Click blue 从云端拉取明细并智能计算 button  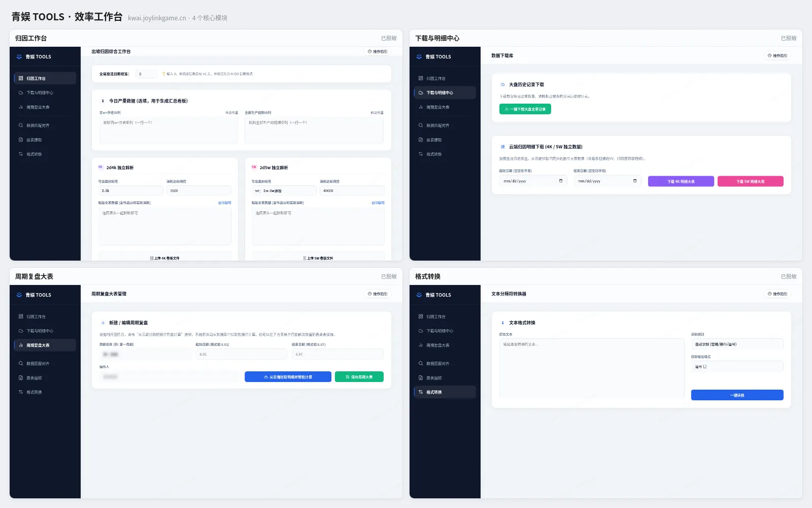[288, 377]
